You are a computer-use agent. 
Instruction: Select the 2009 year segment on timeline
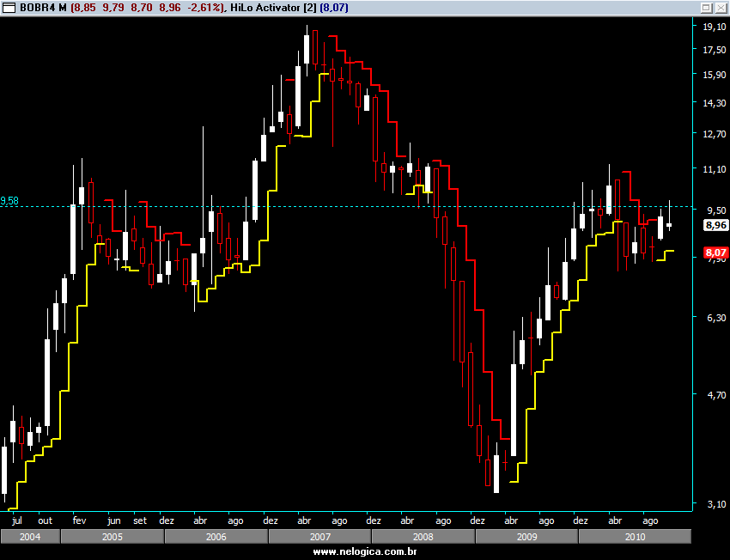(526, 537)
